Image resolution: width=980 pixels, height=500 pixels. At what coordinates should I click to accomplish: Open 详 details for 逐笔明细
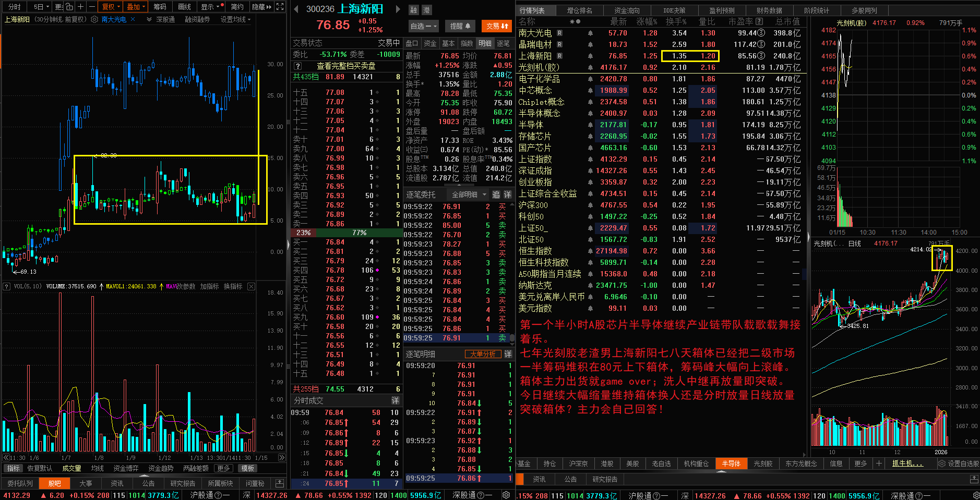[x=508, y=354]
